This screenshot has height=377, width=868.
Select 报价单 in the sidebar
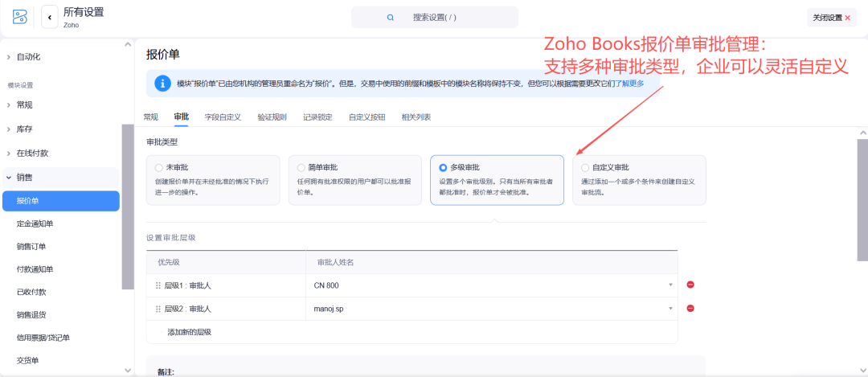point(61,201)
